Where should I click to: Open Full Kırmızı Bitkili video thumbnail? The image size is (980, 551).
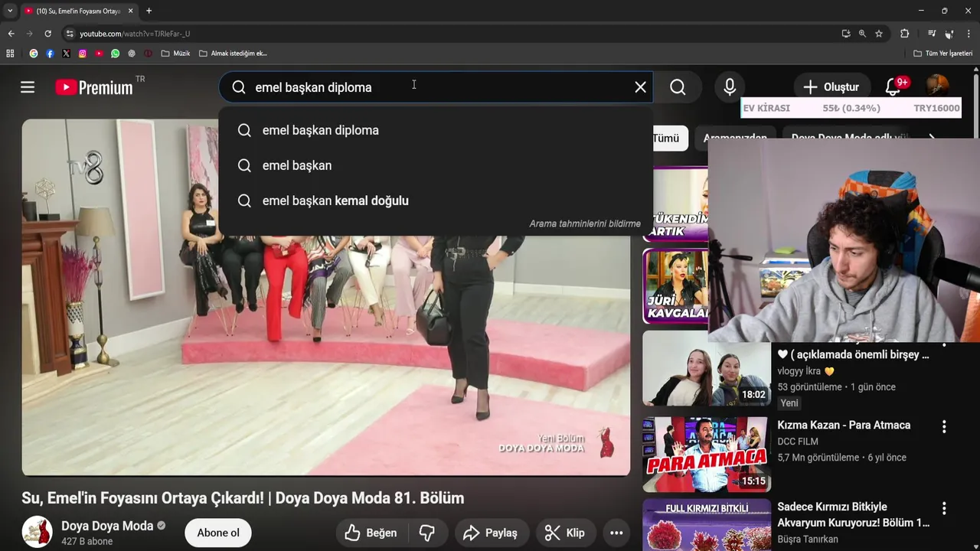tap(707, 525)
